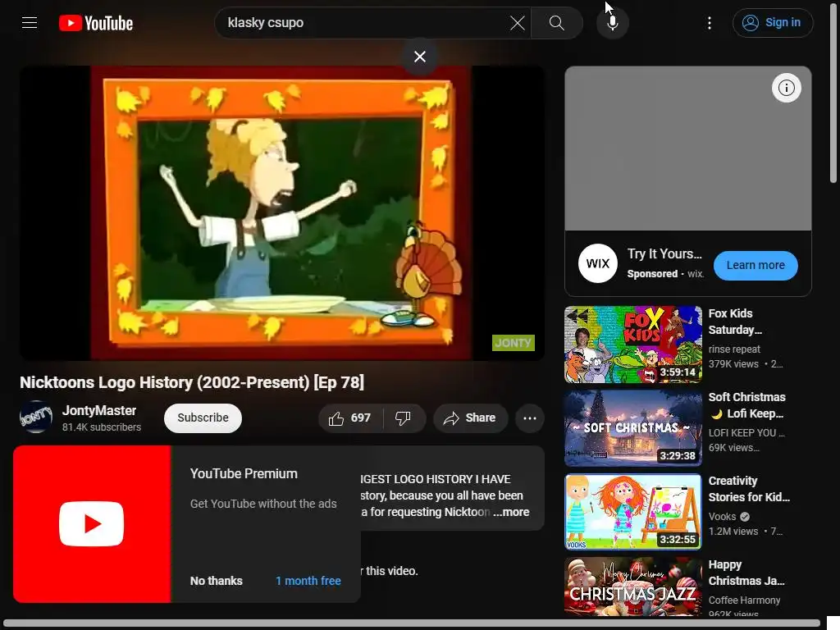The image size is (840, 630).
Task: Open Creativity Stories for Kids thumbnail
Action: (x=632, y=512)
